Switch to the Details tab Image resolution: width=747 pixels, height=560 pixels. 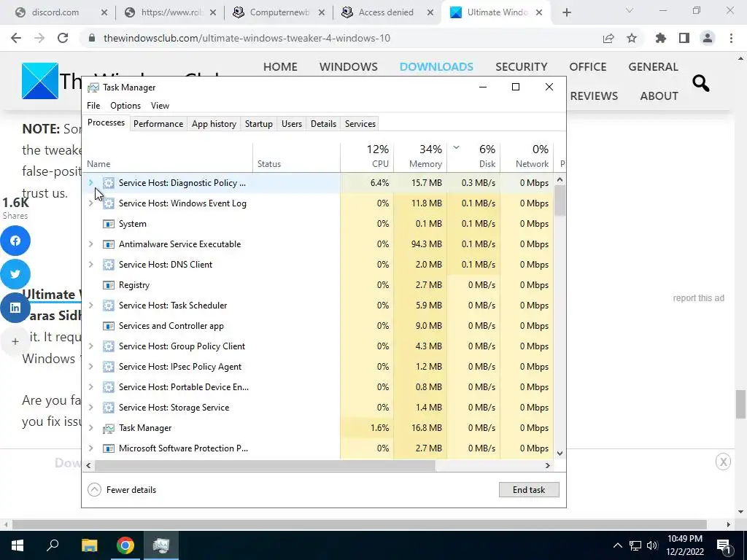[323, 124]
